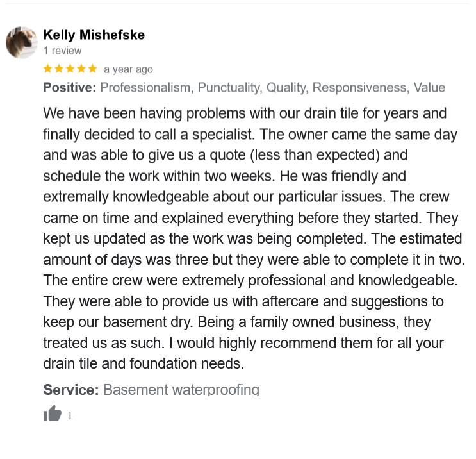Click the "Basement waterproofing" service text
Viewport: 476px width, 459px height.
181,389
